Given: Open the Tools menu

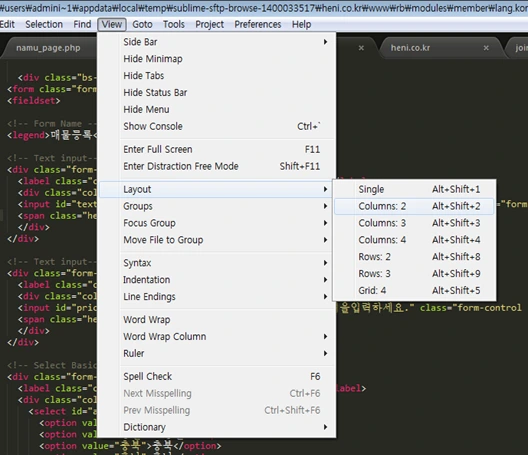Looking at the screenshot, I should coord(174,24).
